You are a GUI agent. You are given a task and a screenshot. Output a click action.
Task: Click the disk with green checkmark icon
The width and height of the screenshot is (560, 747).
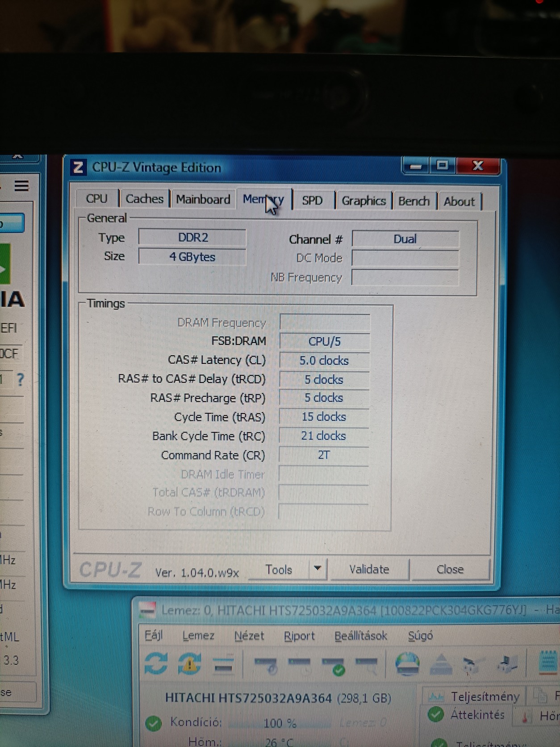point(334,666)
